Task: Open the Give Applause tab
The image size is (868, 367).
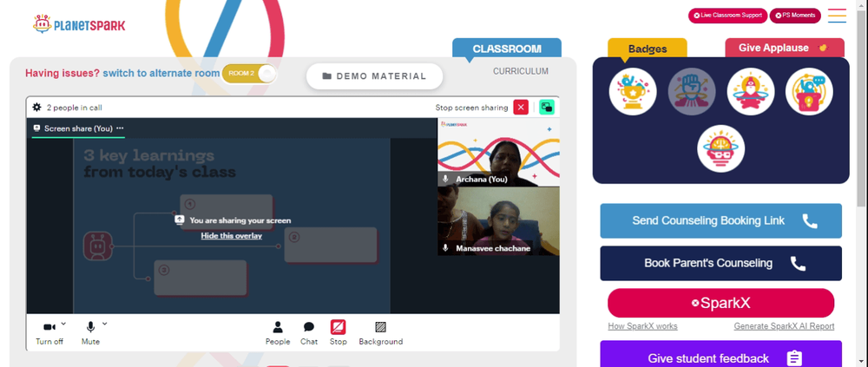Action: pyautogui.click(x=785, y=48)
